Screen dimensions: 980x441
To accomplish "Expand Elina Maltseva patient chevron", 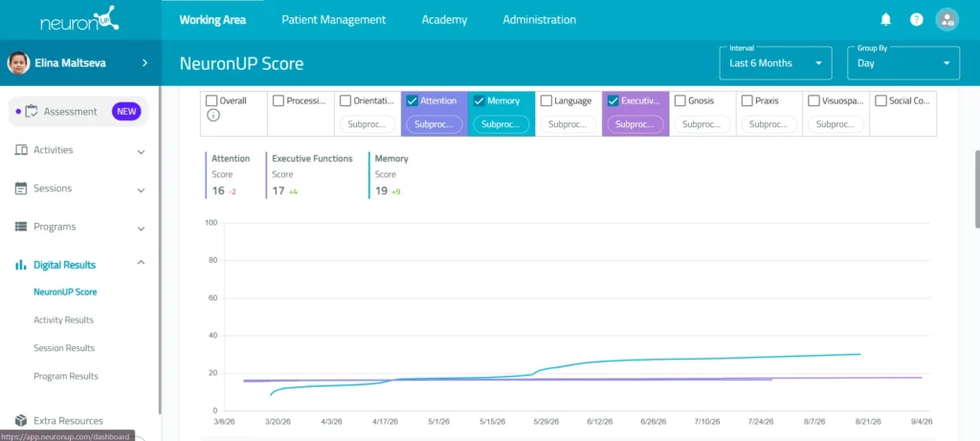I will pos(145,62).
